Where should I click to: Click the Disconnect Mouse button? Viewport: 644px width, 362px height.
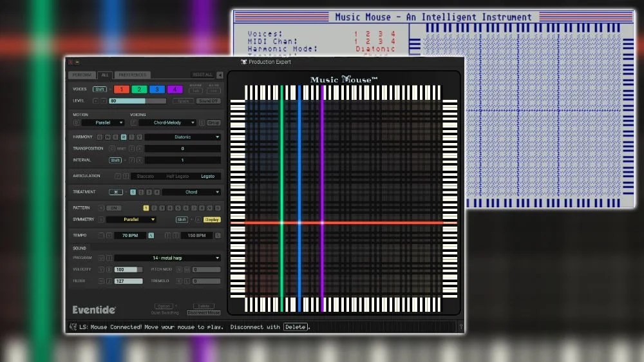204,312
